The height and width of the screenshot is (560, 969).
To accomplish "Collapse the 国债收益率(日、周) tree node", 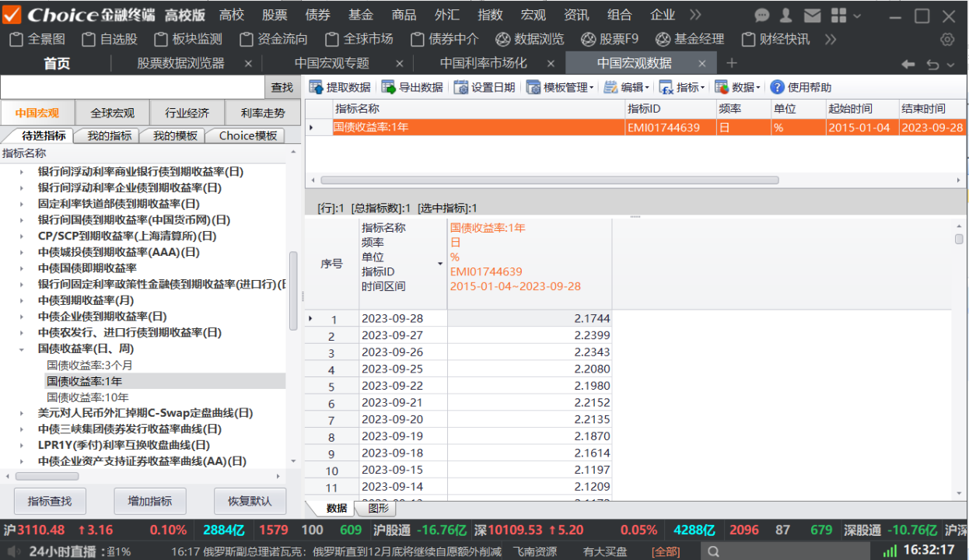I will click(x=22, y=349).
